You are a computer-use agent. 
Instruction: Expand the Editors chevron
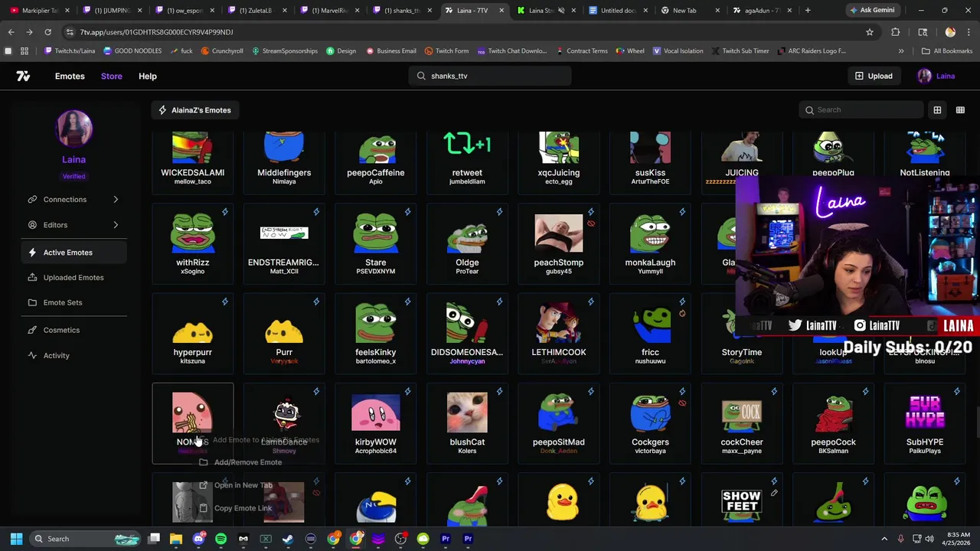116,225
